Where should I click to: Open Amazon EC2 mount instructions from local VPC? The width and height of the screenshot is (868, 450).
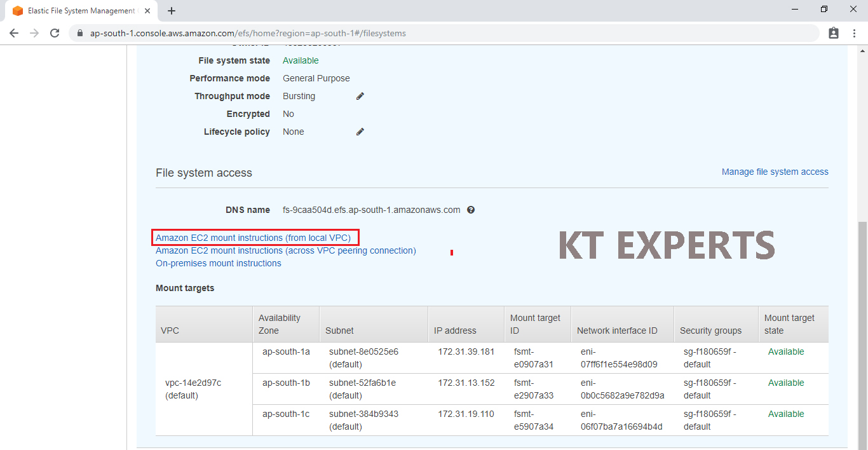point(253,238)
